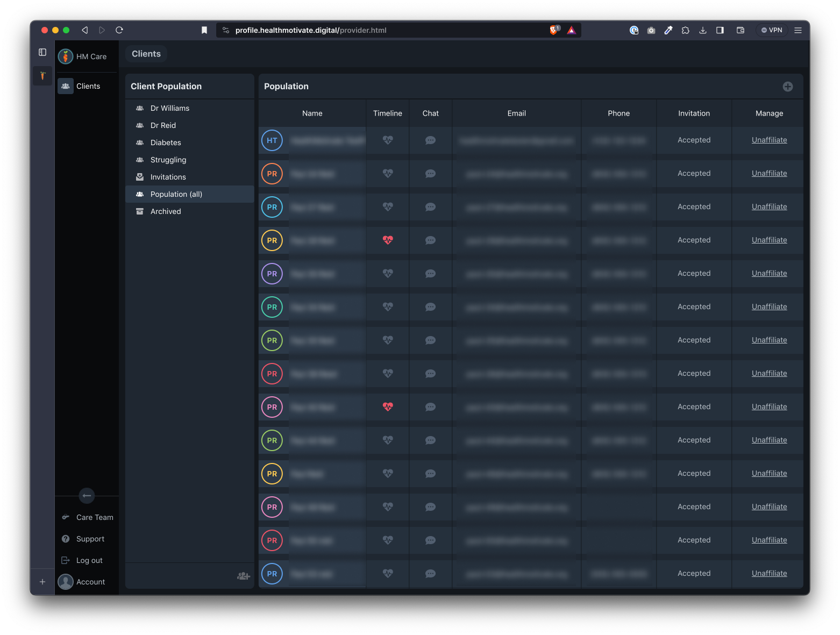Select the Struggling population group
The height and width of the screenshot is (635, 840).
coord(190,160)
